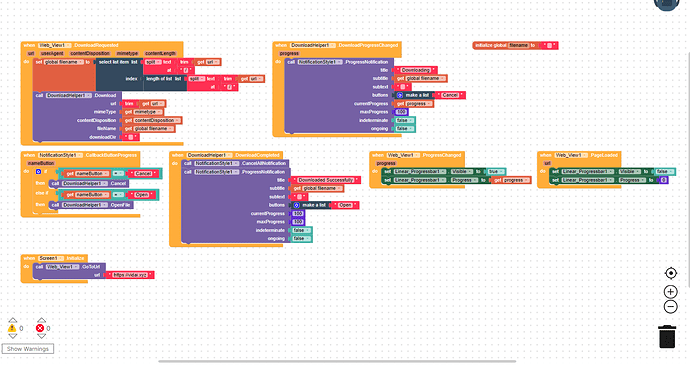The height and width of the screenshot is (365, 690).
Task: Open the Screen1 component dropdown in the Initialize event
Action: [51, 258]
